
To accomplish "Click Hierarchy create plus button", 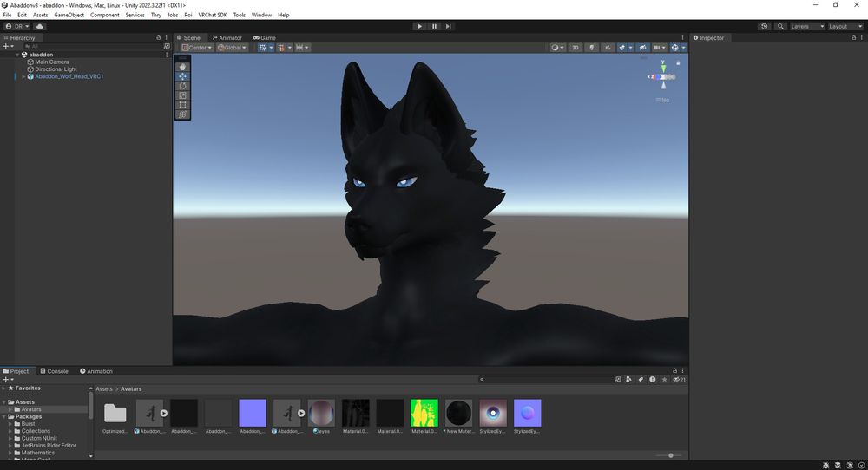I will [8, 47].
